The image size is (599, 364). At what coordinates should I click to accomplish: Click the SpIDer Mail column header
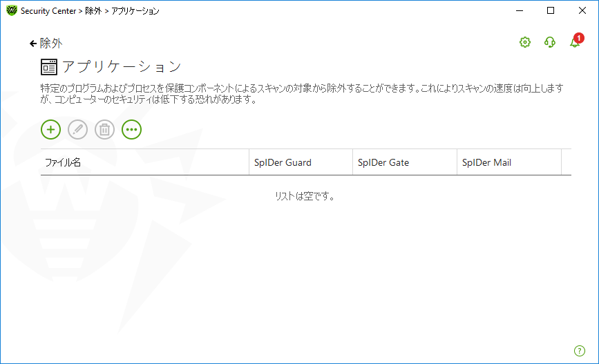click(x=509, y=162)
